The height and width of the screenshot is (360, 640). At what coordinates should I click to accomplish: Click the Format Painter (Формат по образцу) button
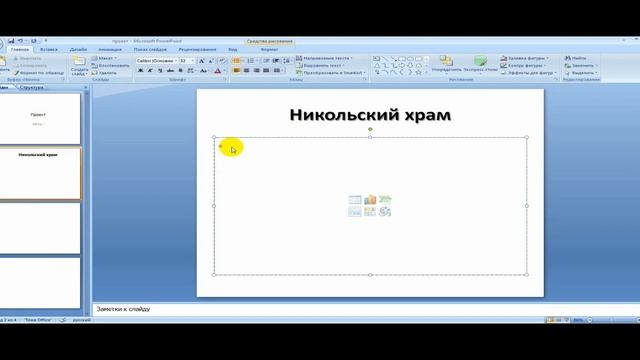tap(39, 73)
